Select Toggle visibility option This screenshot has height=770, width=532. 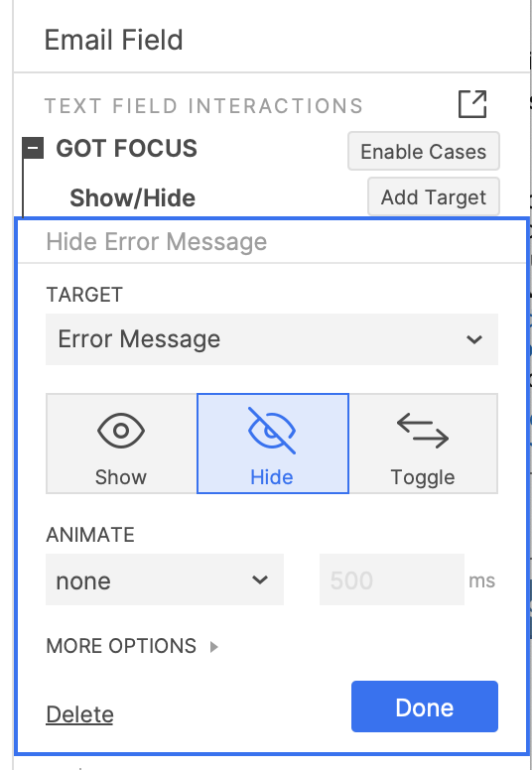[x=423, y=444]
